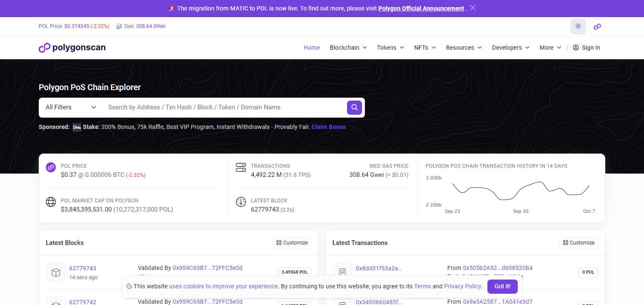Viewport: 644px width, 305px height.
Task: Click the 0 POL badge for 0x8dd31f53a2a...
Action: 588,272
